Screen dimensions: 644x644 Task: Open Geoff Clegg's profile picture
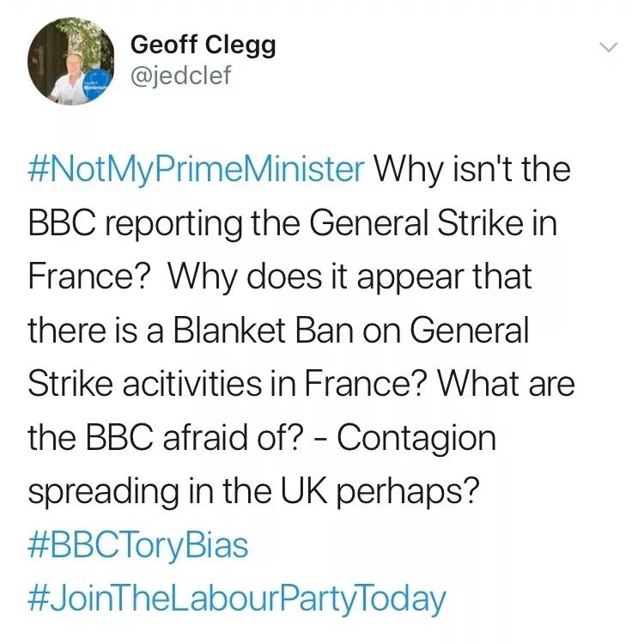(x=71, y=61)
